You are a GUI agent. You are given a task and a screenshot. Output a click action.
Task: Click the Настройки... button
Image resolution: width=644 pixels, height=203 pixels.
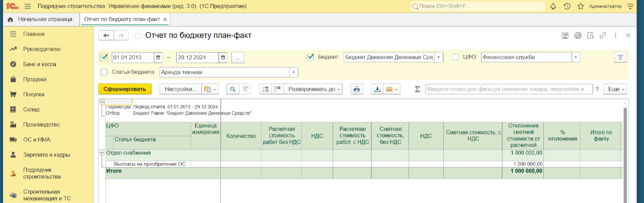(180, 89)
